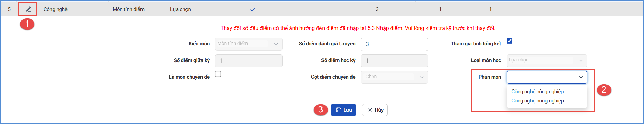
Task: Click the checkmark icon in Công nghệ row
Action: coord(253,9)
